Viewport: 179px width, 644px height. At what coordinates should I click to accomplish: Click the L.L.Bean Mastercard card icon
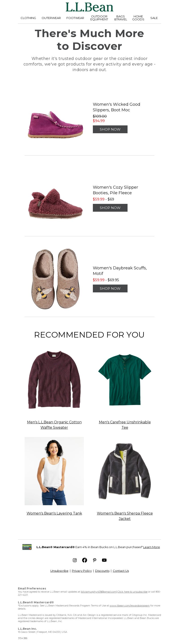coord(27,547)
